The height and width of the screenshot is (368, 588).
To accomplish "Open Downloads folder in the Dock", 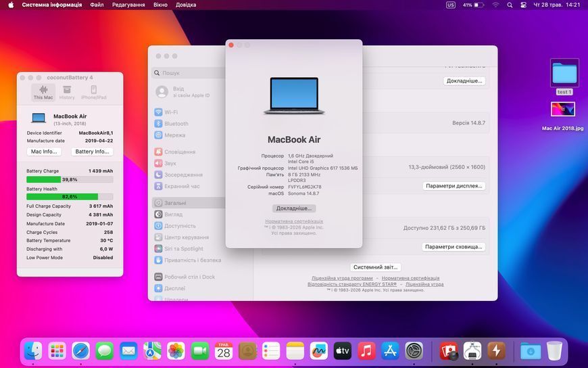I will [x=531, y=351].
